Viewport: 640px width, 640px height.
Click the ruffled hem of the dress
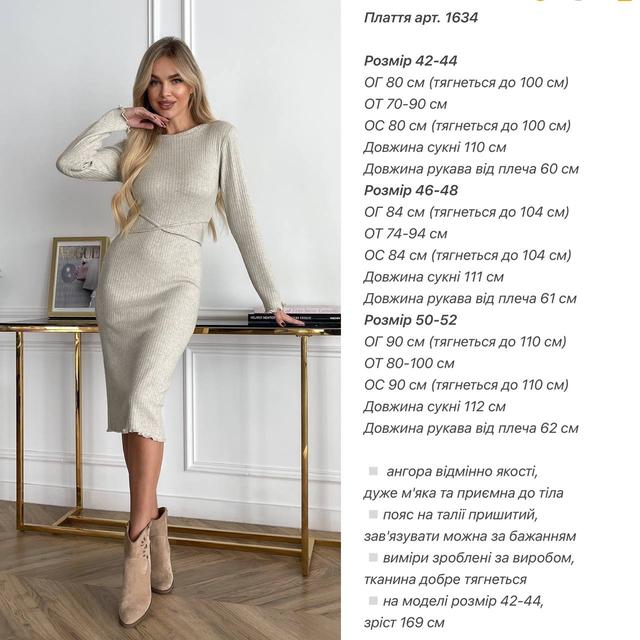pyautogui.click(x=136, y=434)
